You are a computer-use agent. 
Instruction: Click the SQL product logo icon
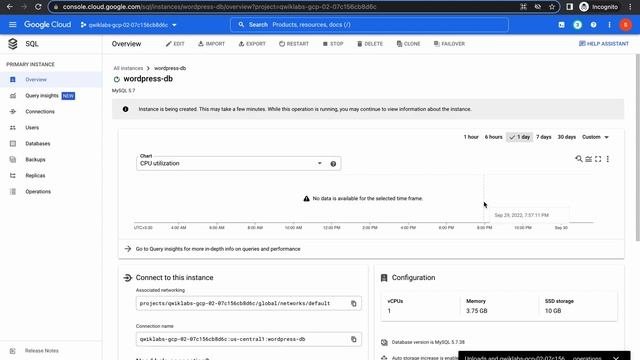click(x=13, y=44)
